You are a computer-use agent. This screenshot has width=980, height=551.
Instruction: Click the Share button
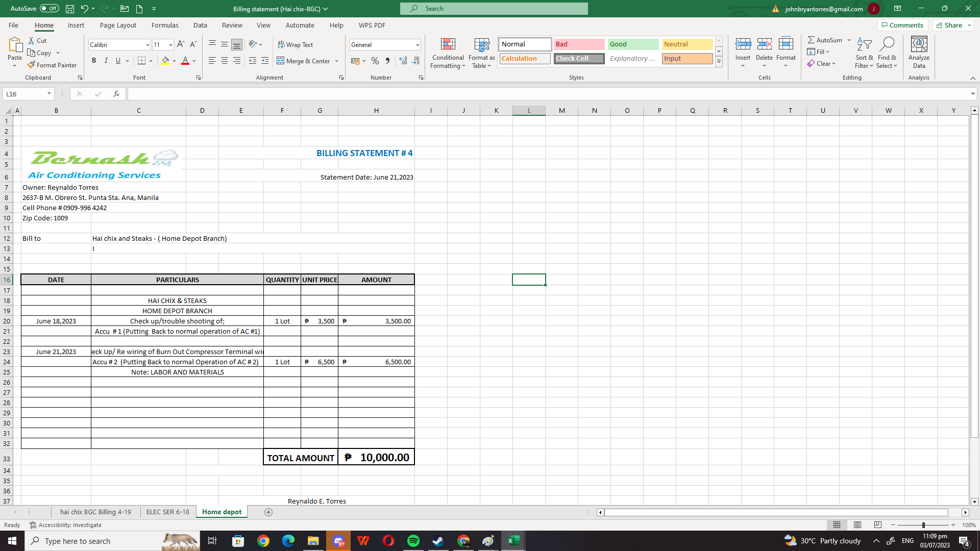pyautogui.click(x=952, y=25)
